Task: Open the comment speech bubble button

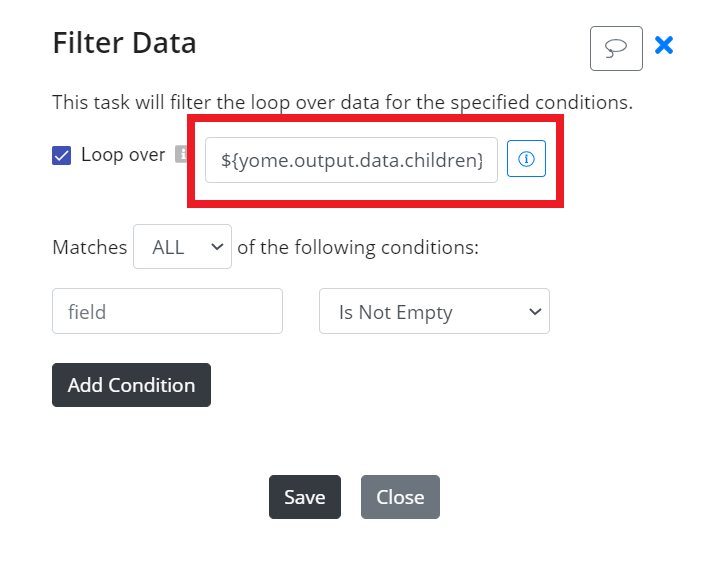Action: (616, 48)
